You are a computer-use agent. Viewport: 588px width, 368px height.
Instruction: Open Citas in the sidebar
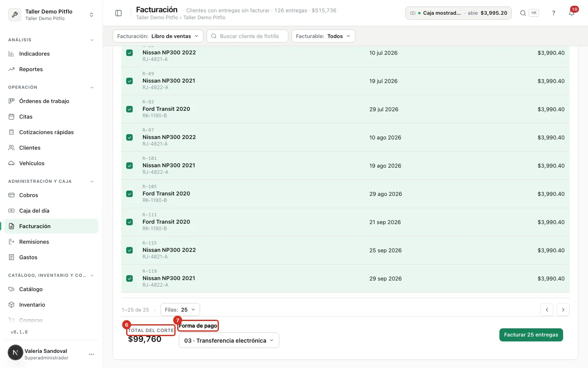(51, 117)
